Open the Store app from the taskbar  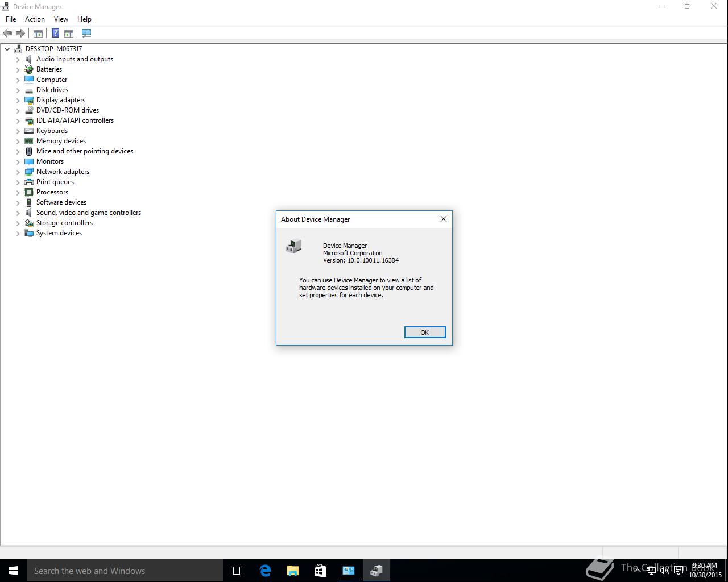pos(320,571)
